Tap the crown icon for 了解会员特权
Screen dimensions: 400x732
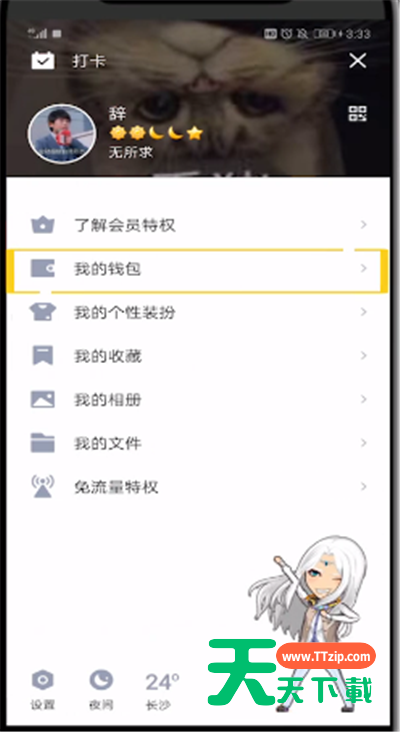42,225
